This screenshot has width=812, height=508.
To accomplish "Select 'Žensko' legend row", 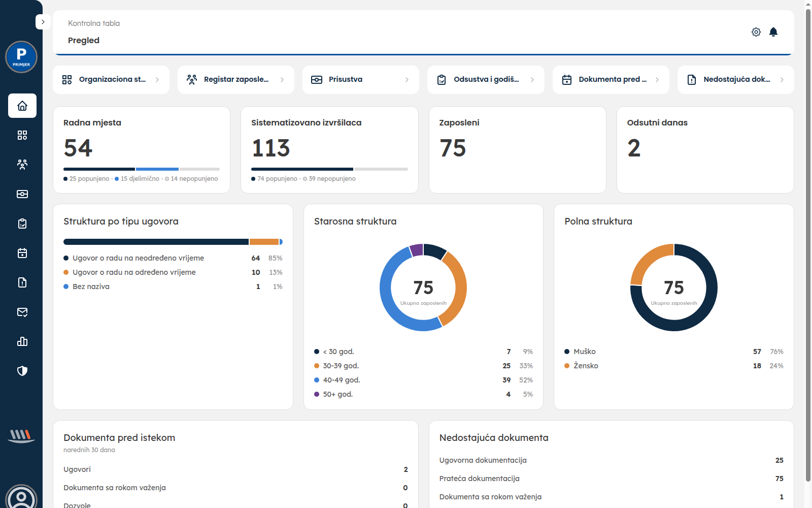I will [674, 366].
